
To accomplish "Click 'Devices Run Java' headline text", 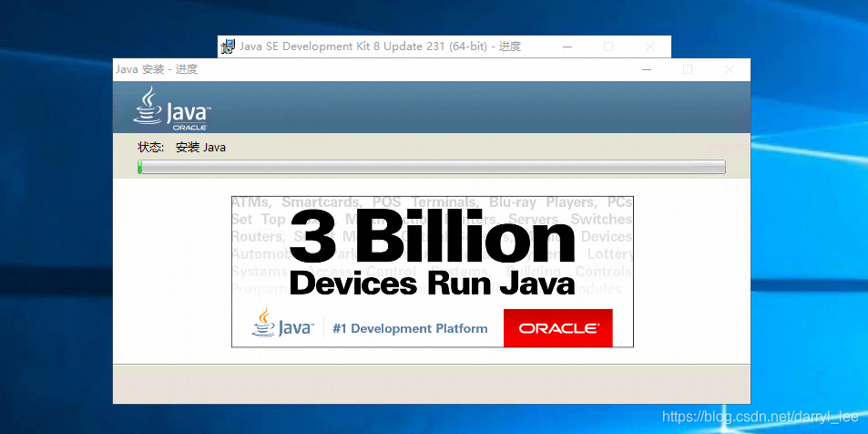I will tap(433, 283).
